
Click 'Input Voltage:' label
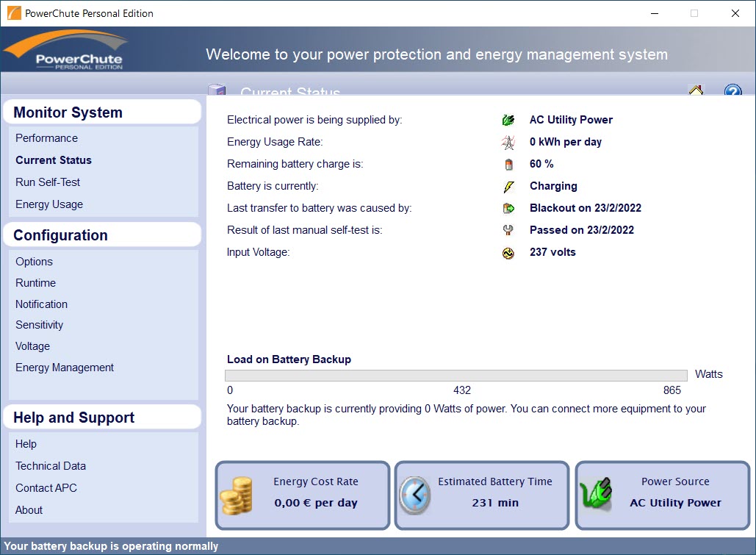click(x=258, y=252)
